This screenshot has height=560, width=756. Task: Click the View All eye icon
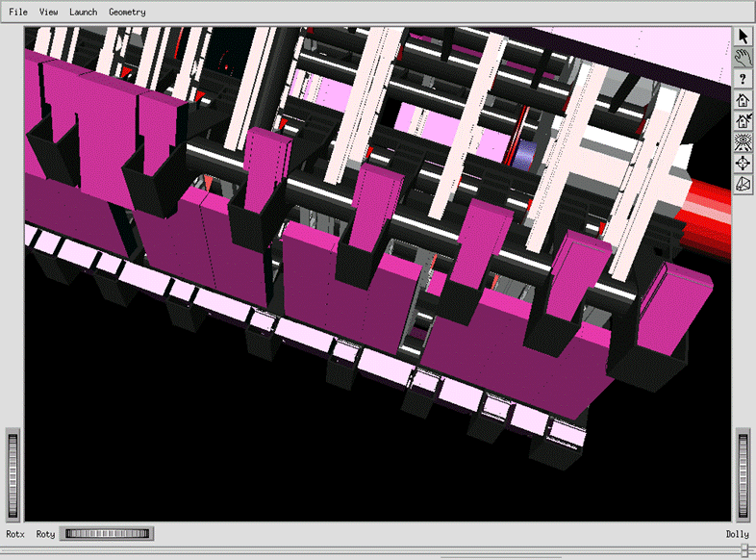coord(743,142)
